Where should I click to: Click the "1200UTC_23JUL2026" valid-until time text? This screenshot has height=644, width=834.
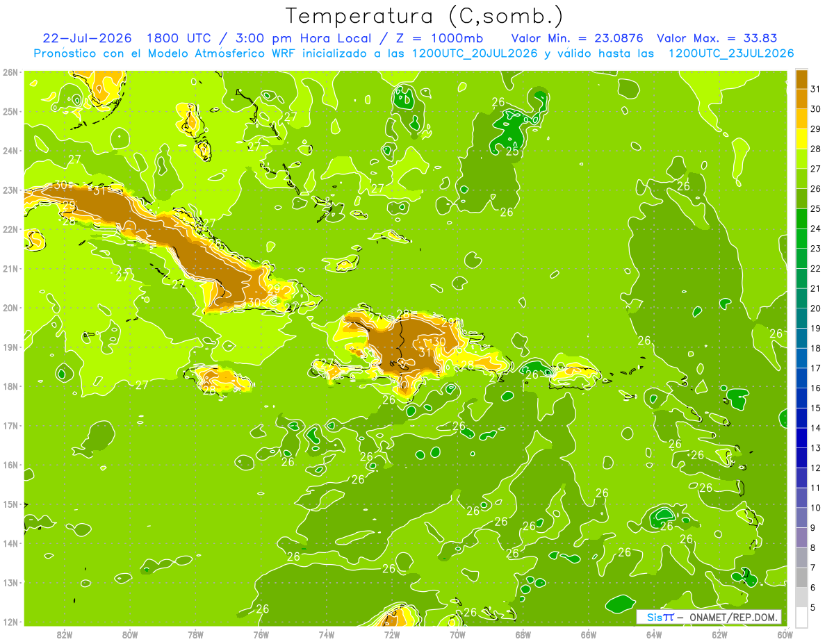(x=730, y=53)
